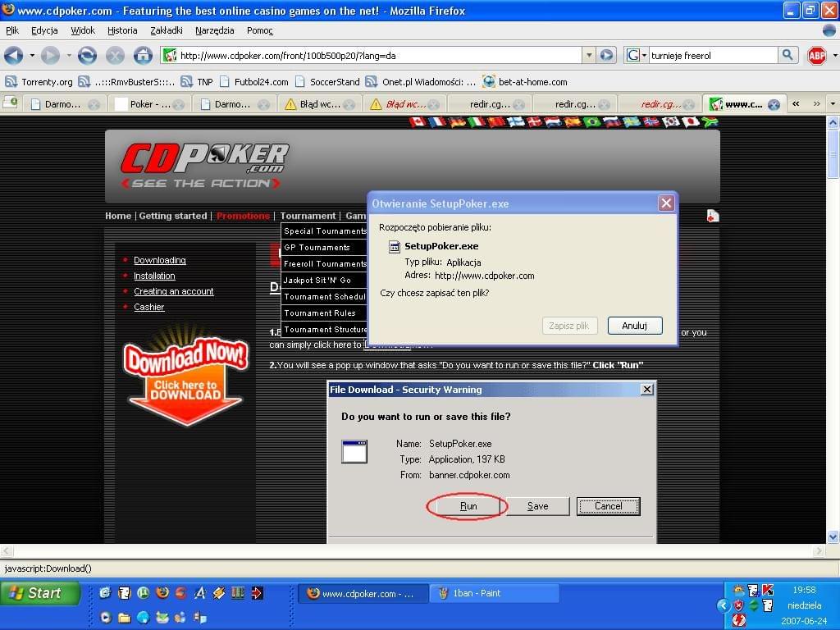Launch Firefox from quick launch bar
840x630 pixels.
point(162,592)
